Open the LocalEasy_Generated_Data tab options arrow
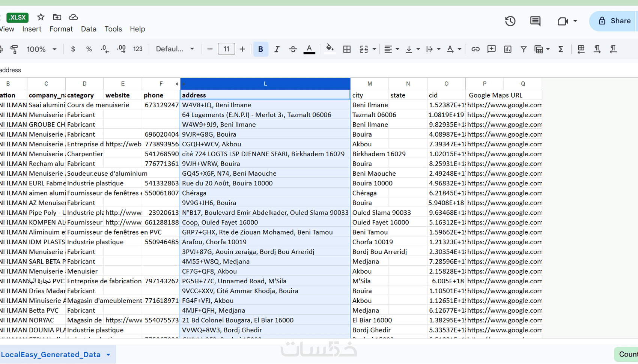Screen dimensions: 638x364 [x=108, y=355]
